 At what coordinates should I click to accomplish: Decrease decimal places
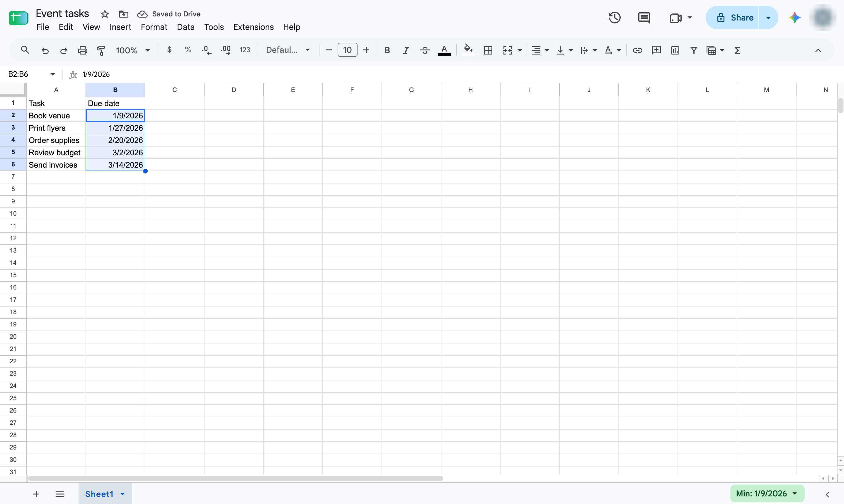tap(207, 50)
